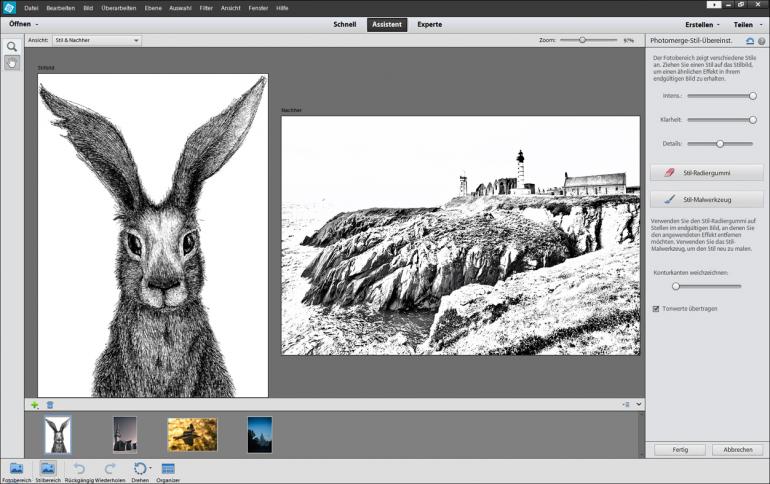This screenshot has width=770, height=484.
Task: Click the green add style image icon
Action: tap(35, 405)
